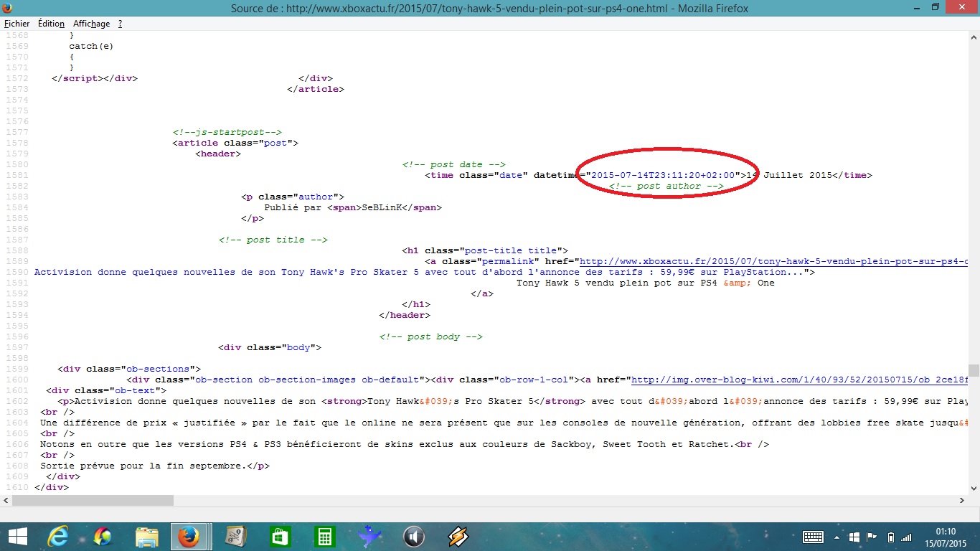
Task: Open the network signal tray icon
Action: [x=906, y=537]
